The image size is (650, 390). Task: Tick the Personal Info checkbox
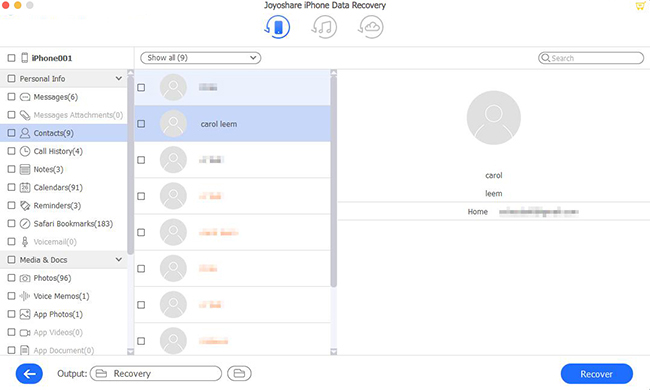(x=12, y=78)
